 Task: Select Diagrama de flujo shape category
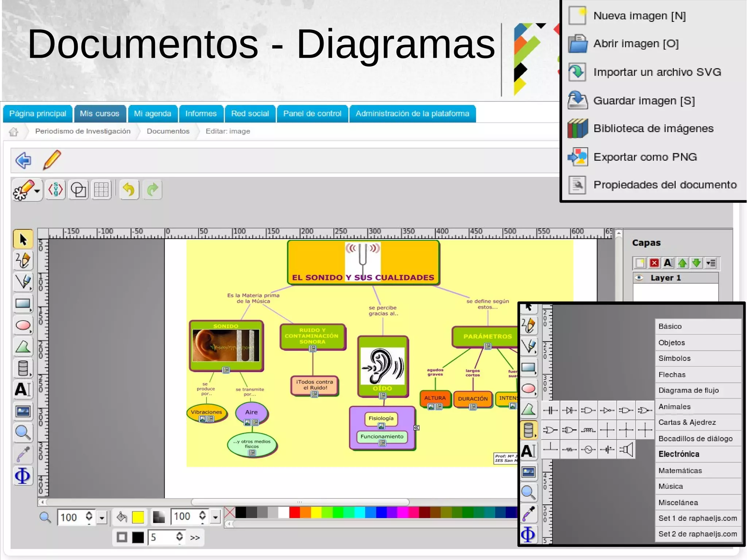(x=698, y=390)
